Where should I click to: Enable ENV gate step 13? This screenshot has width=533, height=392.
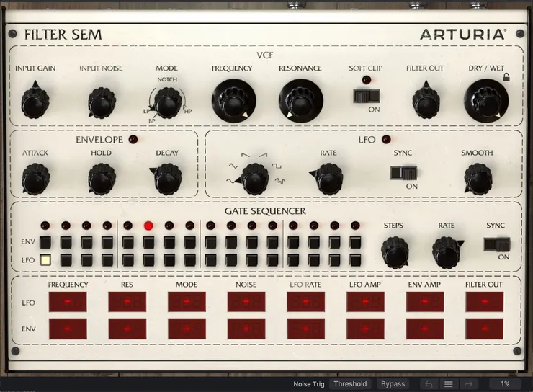[x=293, y=242]
